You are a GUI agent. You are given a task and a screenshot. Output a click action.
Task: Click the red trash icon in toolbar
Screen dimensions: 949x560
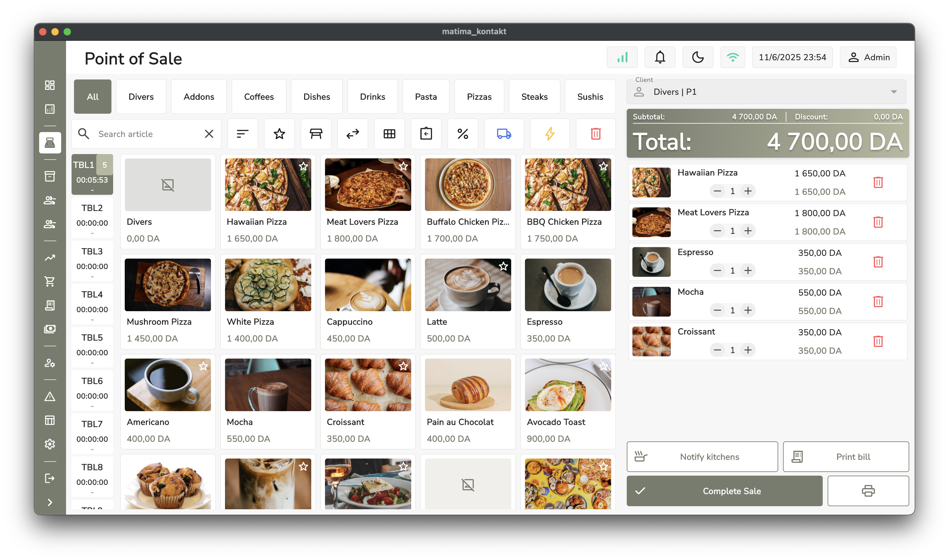(596, 134)
